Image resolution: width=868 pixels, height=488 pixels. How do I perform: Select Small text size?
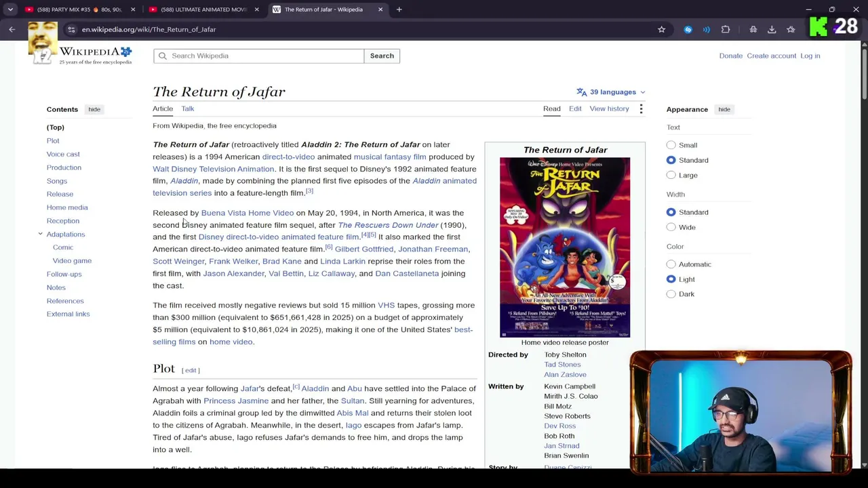[x=671, y=145]
